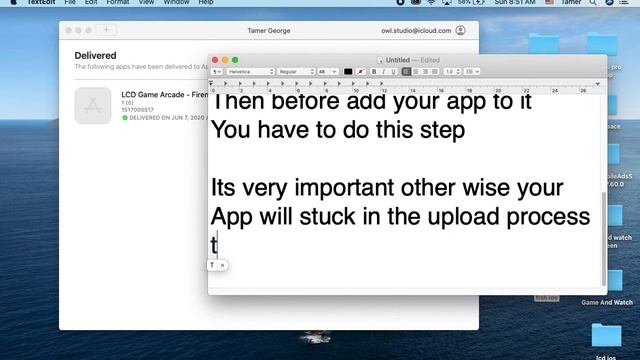The height and width of the screenshot is (360, 640).
Task: Align text right in TextEdit
Action: coord(425,72)
